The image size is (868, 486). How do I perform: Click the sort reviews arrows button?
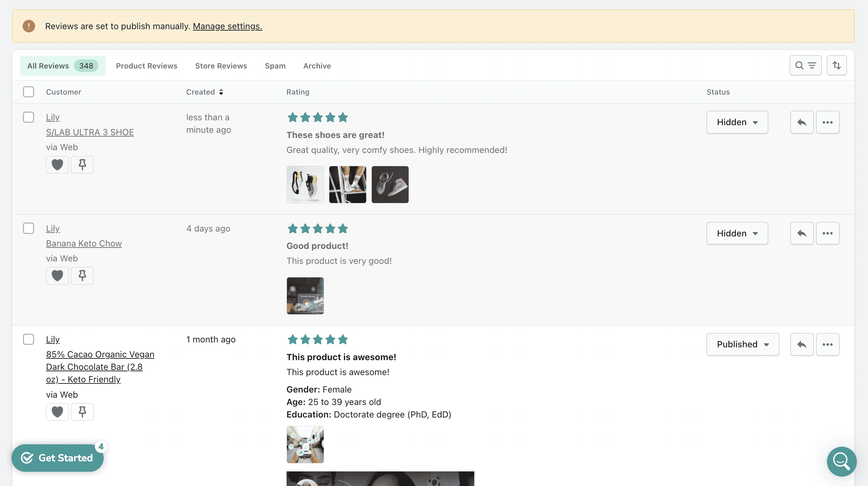(836, 65)
